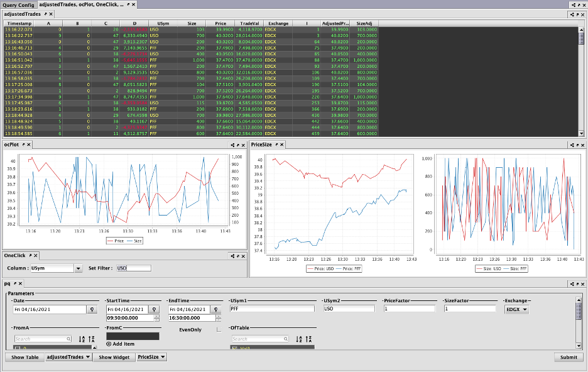Add item to FromC list
The height and width of the screenshot is (372, 588).
click(121, 344)
